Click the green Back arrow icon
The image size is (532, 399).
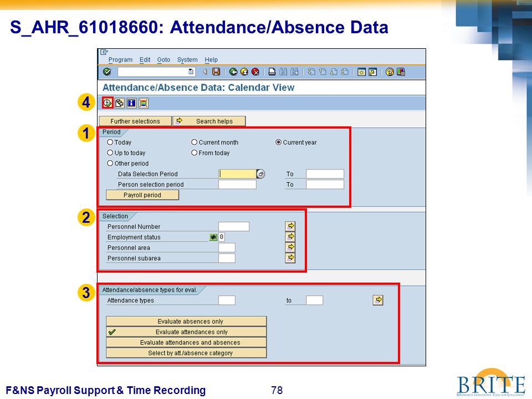click(233, 71)
